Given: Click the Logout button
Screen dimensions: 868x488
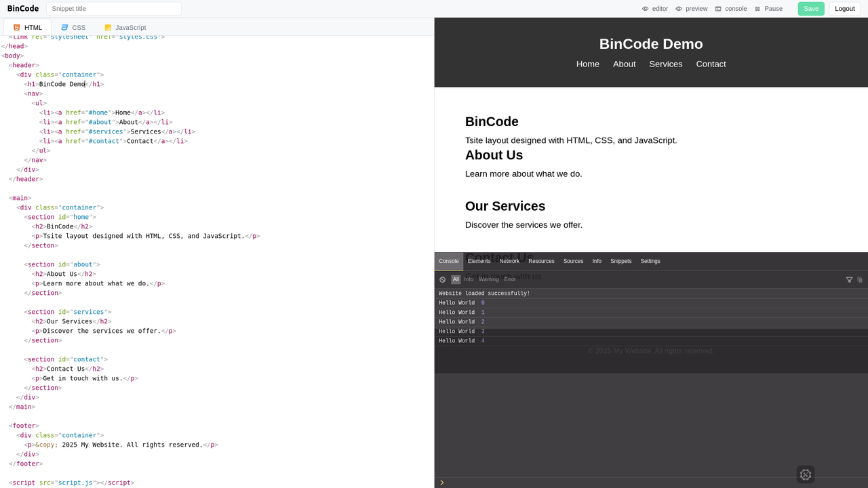Looking at the screenshot, I should pyautogui.click(x=844, y=9).
